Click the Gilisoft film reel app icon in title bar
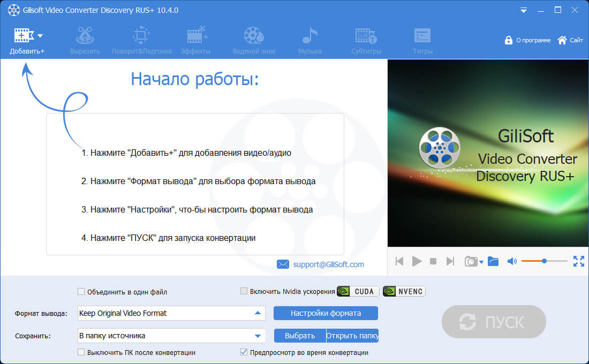589x364 pixels. point(14,10)
